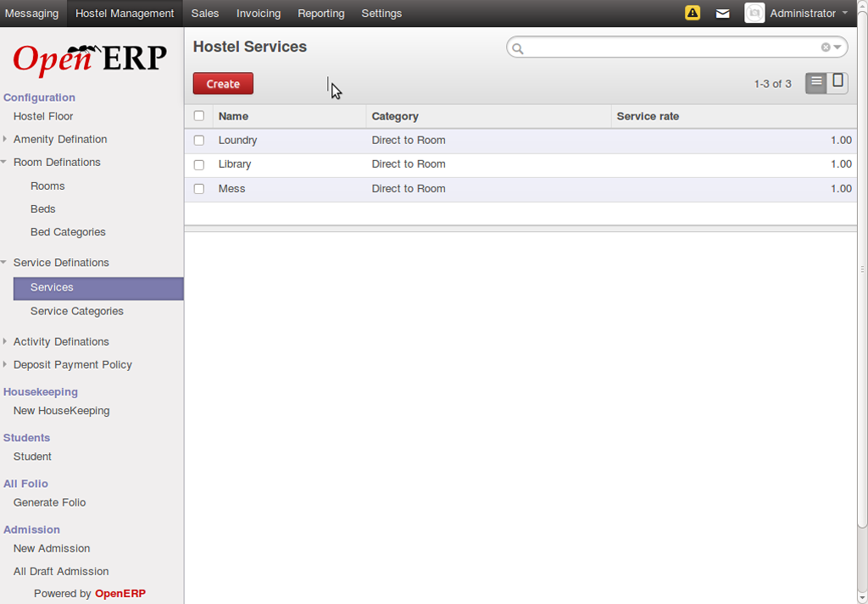Viewport: 868px width, 604px height.
Task: Open New Admission link
Action: (52, 548)
